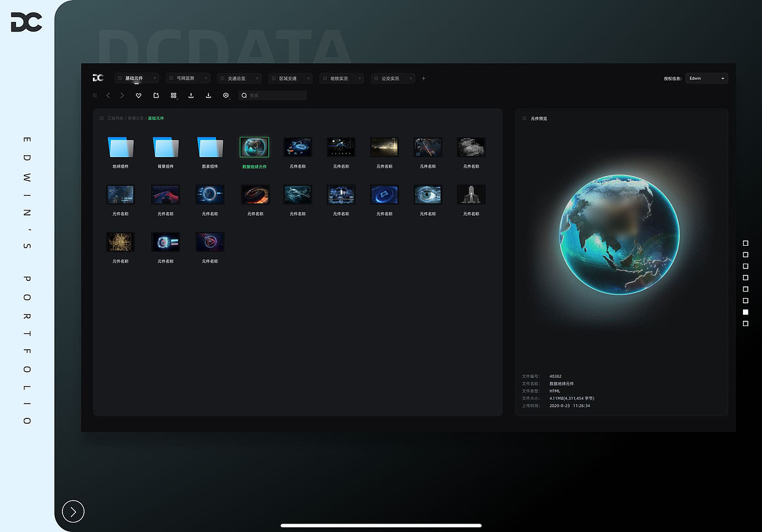762x532 pixels.
Task: Click the search input field
Action: coord(273,95)
